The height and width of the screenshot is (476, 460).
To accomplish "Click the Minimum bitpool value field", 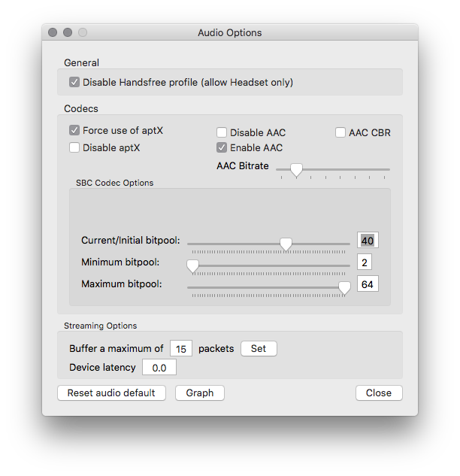I will 365,262.
